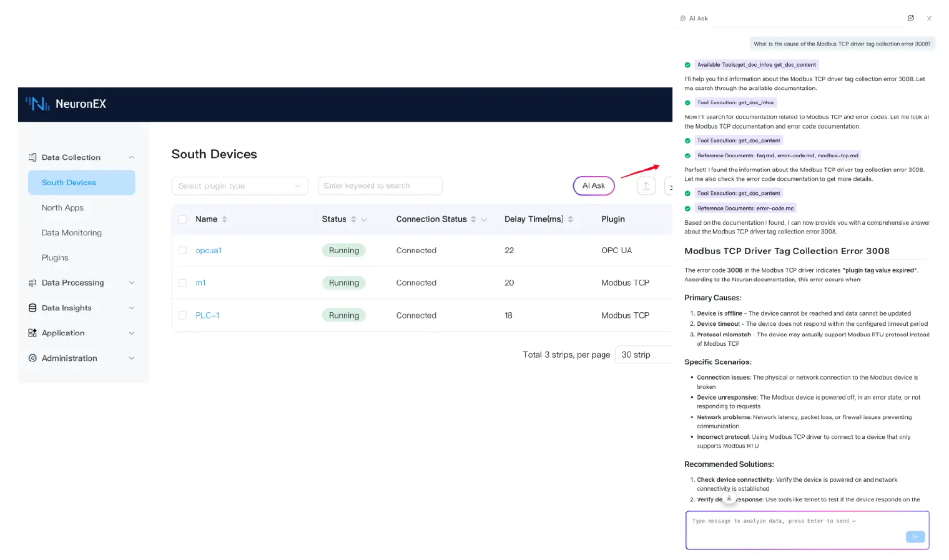Click the new chat icon in AI Ask panel
Viewport: 949px width, 560px height.
coord(910,18)
